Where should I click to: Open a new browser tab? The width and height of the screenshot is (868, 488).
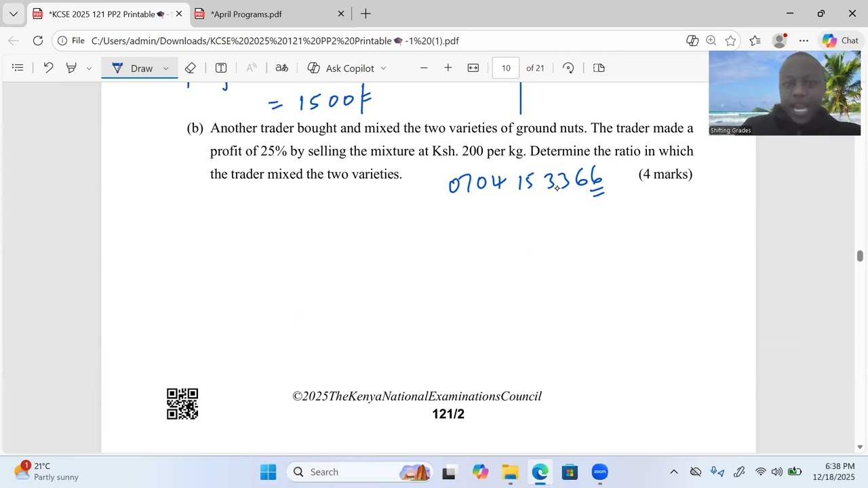point(366,14)
